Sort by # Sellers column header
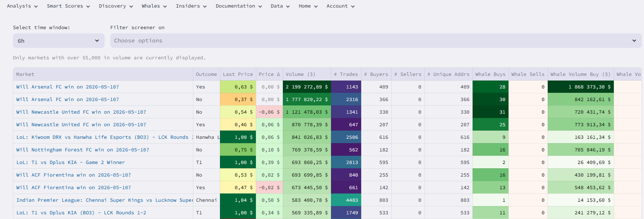The width and height of the screenshot is (644, 219). coord(408,74)
